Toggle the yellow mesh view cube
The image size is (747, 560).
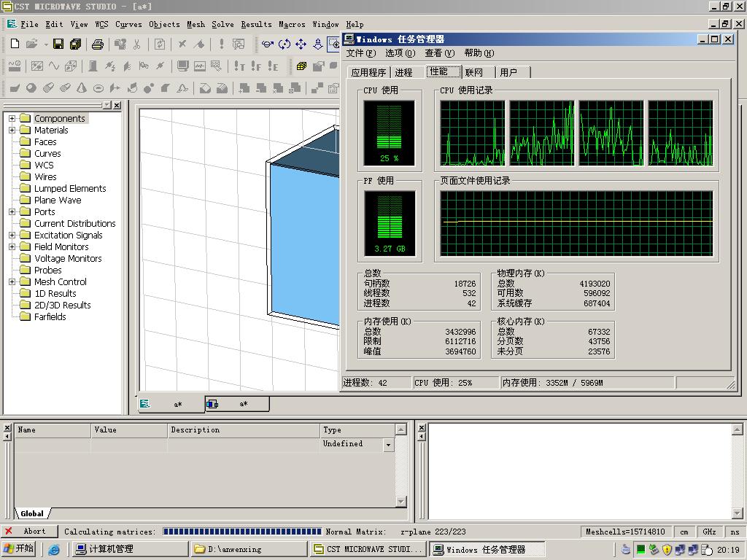pyautogui.click(x=301, y=66)
